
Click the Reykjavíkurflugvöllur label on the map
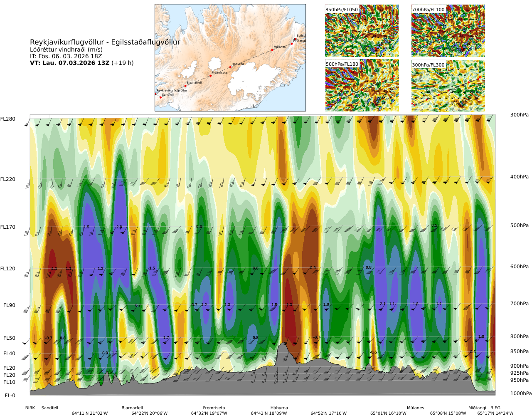click(x=172, y=90)
